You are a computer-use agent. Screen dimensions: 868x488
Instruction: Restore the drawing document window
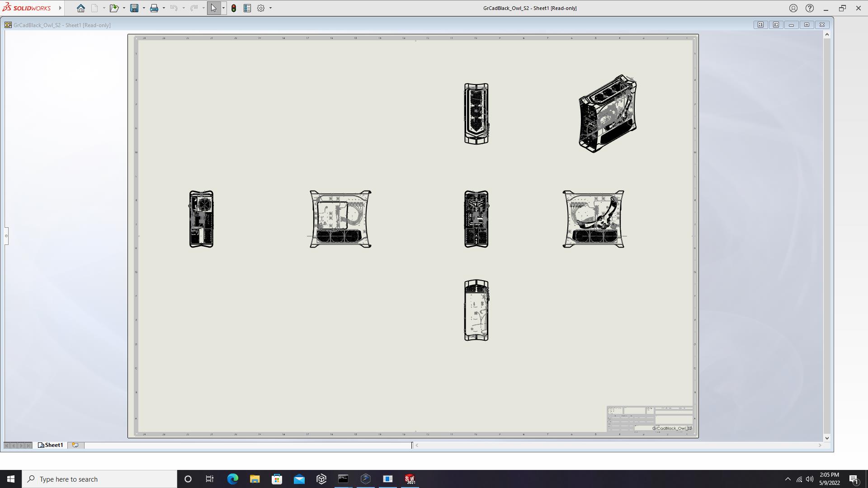tap(807, 25)
